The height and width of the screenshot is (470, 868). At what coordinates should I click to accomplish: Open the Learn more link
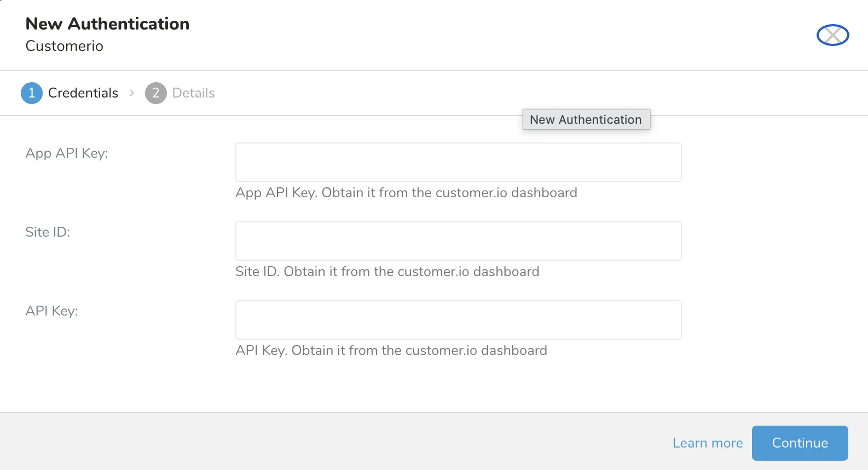click(x=708, y=443)
